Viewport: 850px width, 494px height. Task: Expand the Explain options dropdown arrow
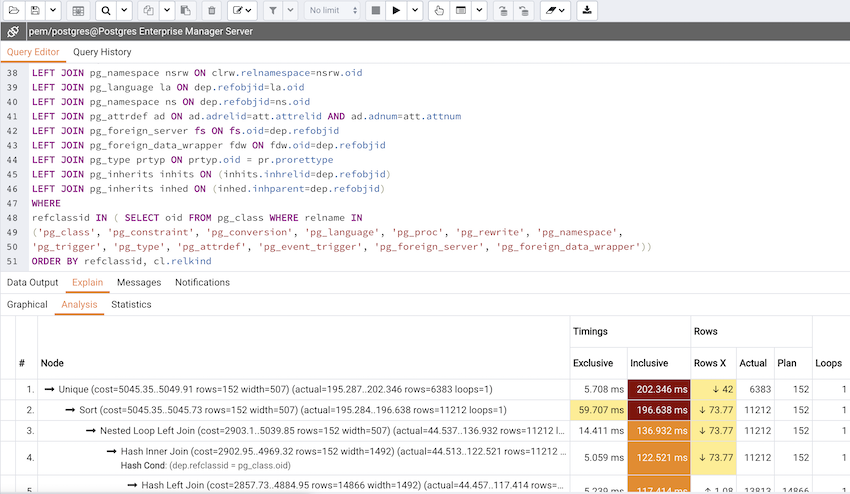pos(479,10)
